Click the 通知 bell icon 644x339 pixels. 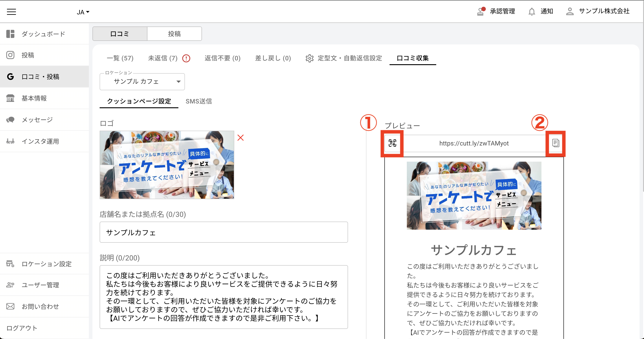click(x=532, y=11)
